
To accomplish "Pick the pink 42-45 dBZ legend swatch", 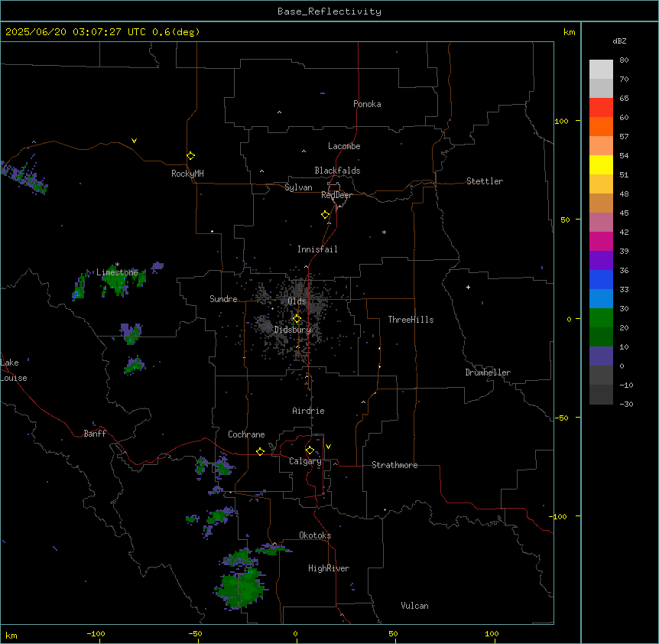I will (x=601, y=223).
